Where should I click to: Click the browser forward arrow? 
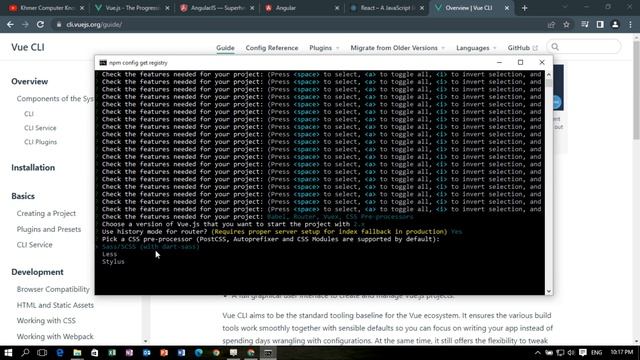[25, 24]
